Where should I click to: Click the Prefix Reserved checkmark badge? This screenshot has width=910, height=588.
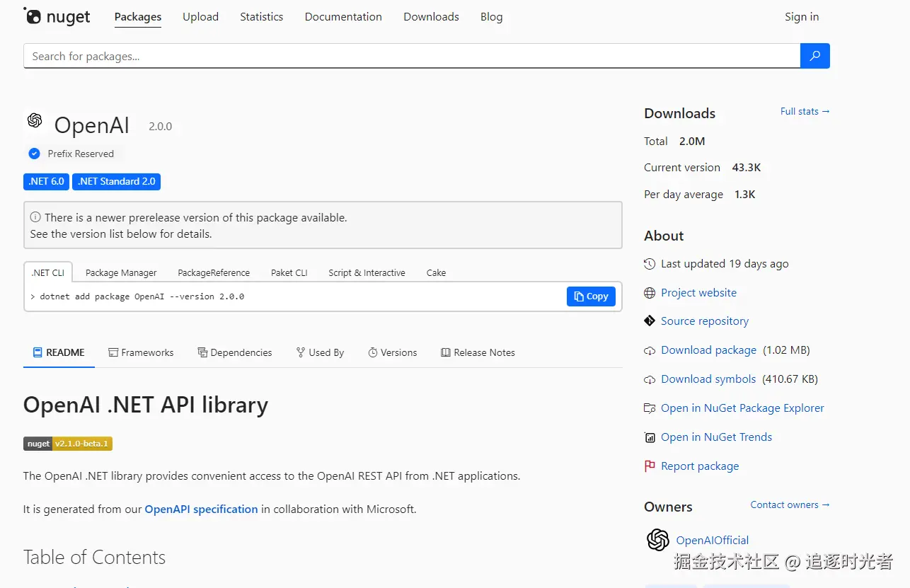[x=34, y=154]
